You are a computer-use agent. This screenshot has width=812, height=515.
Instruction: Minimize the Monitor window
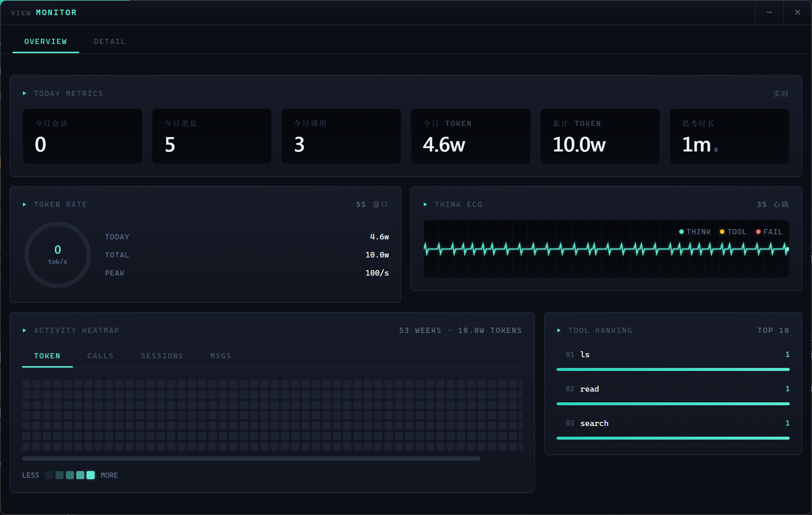click(x=769, y=13)
